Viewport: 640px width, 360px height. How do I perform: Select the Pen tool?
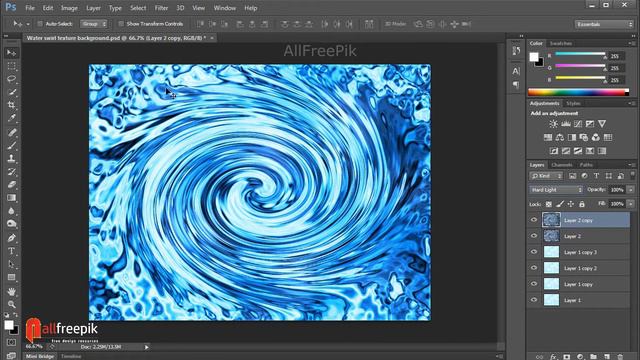pos(11,238)
